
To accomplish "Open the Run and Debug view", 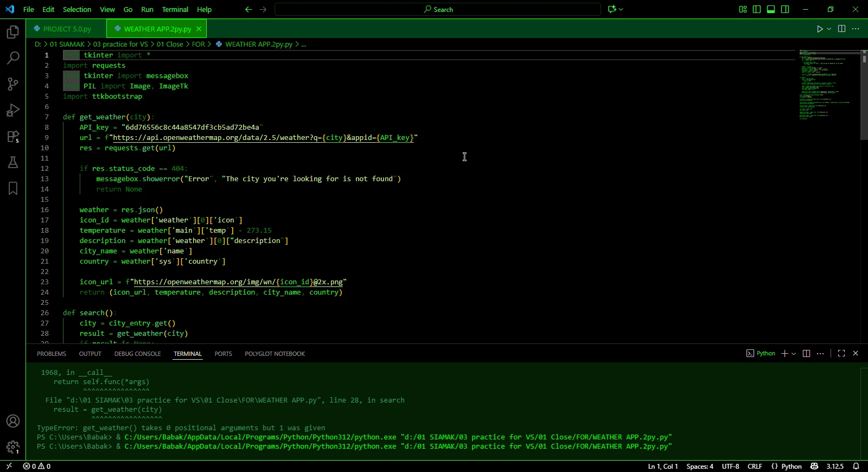I will (13, 110).
